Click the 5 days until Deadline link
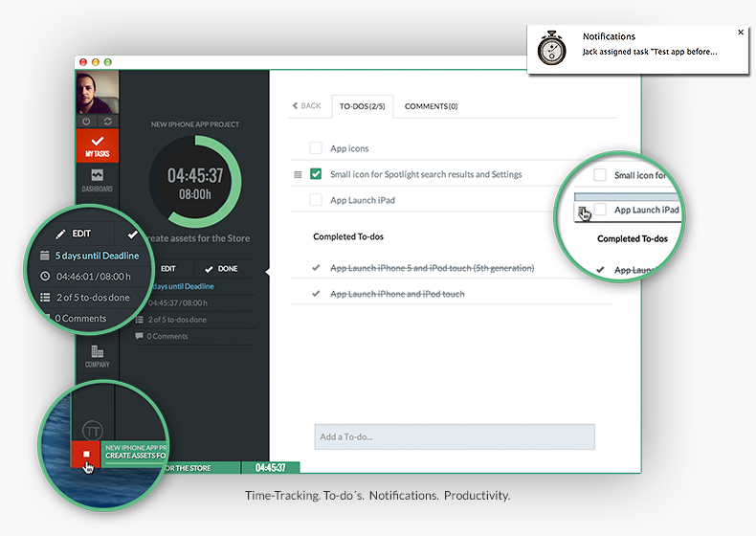Screen dimensions: 756x536 (x=97, y=256)
